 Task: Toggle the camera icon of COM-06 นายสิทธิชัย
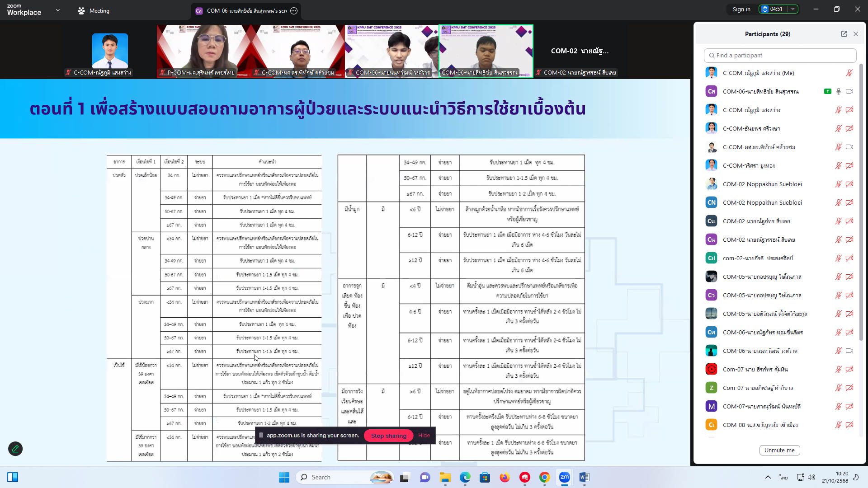click(849, 91)
